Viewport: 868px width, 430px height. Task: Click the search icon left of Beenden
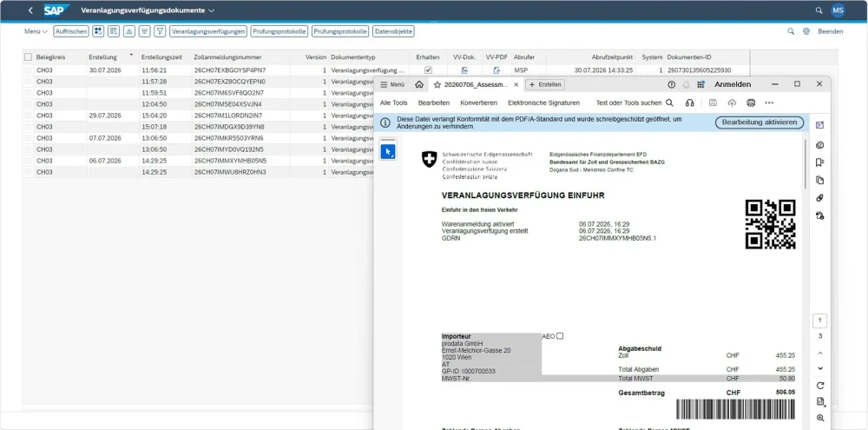791,31
